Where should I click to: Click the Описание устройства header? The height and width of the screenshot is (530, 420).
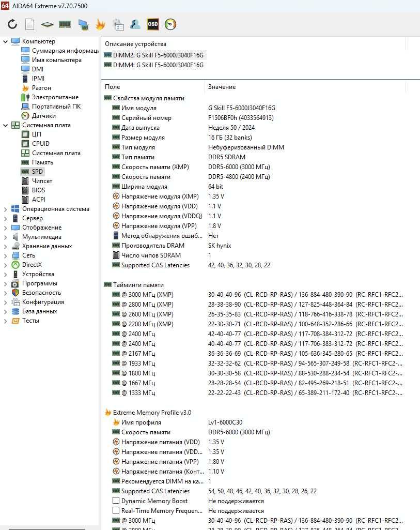coord(254,44)
